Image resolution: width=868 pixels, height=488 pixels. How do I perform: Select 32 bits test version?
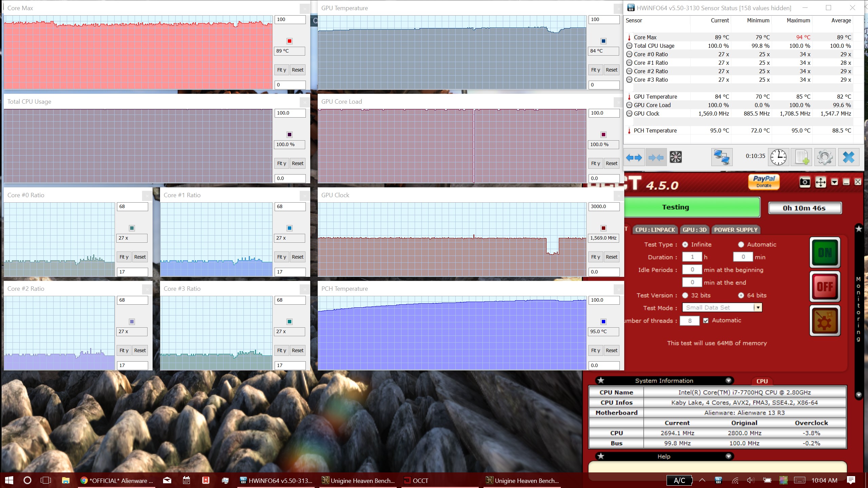tap(685, 295)
